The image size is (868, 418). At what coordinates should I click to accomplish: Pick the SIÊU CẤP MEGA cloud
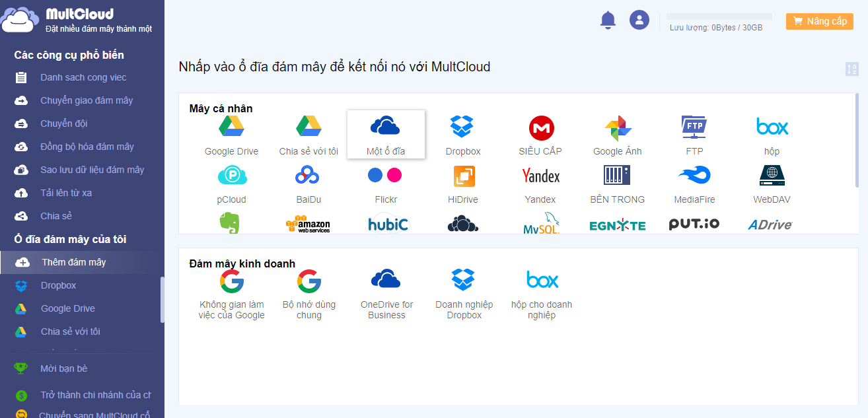coord(540,135)
